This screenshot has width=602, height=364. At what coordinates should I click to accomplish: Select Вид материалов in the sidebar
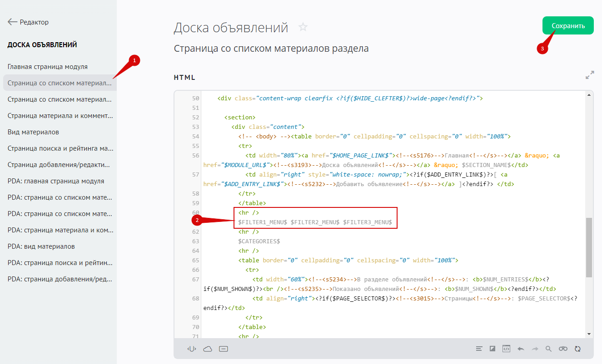tap(33, 132)
